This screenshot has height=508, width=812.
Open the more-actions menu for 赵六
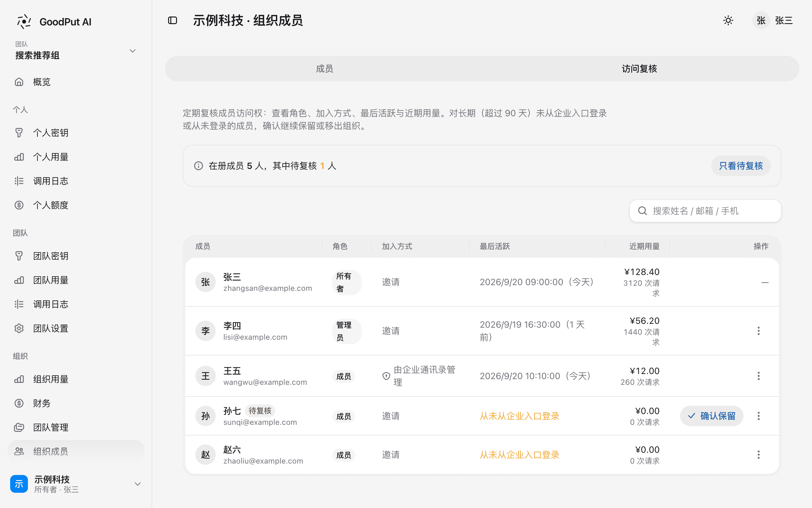pos(759,455)
